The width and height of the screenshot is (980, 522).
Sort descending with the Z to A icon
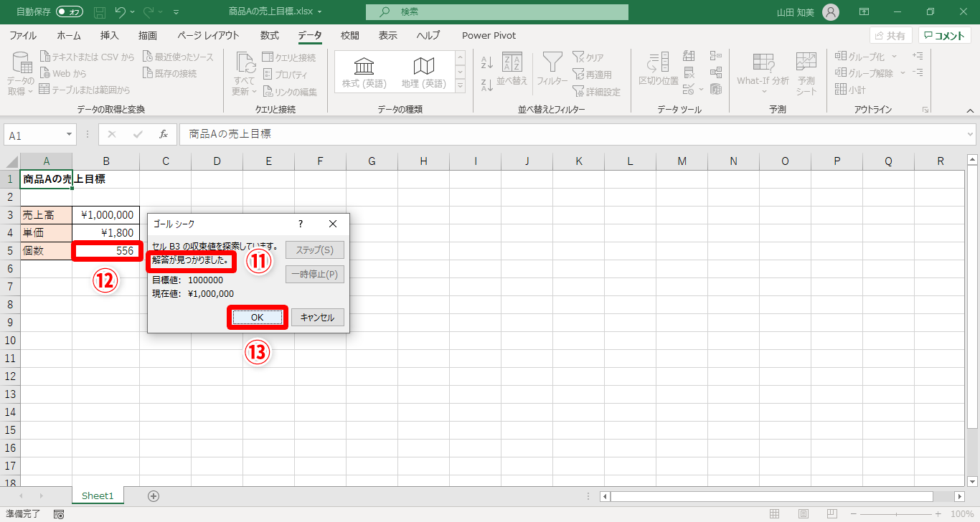486,85
